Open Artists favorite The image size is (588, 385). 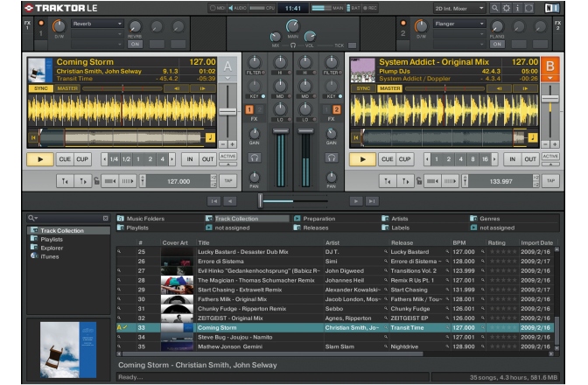pyautogui.click(x=399, y=219)
